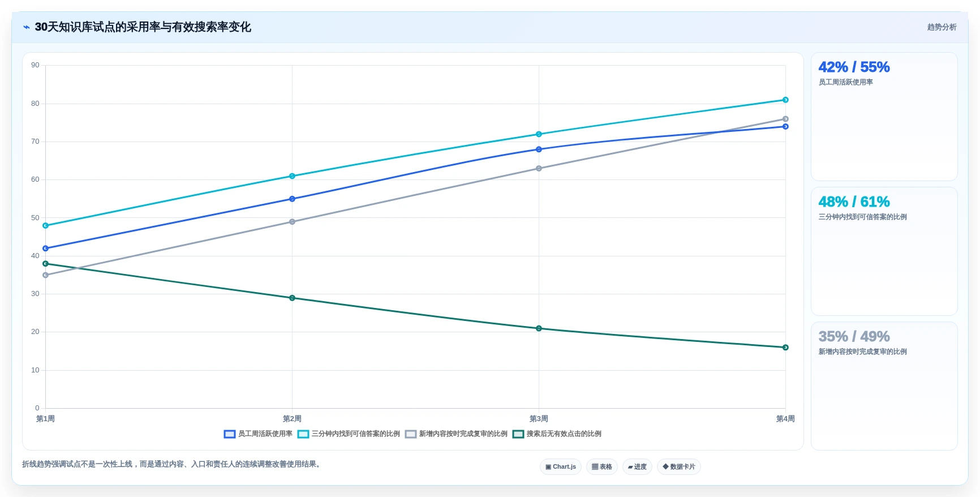Open the 42% / 55% stat card
Image resolution: width=980 pixels, height=497 pixels.
coord(884,117)
